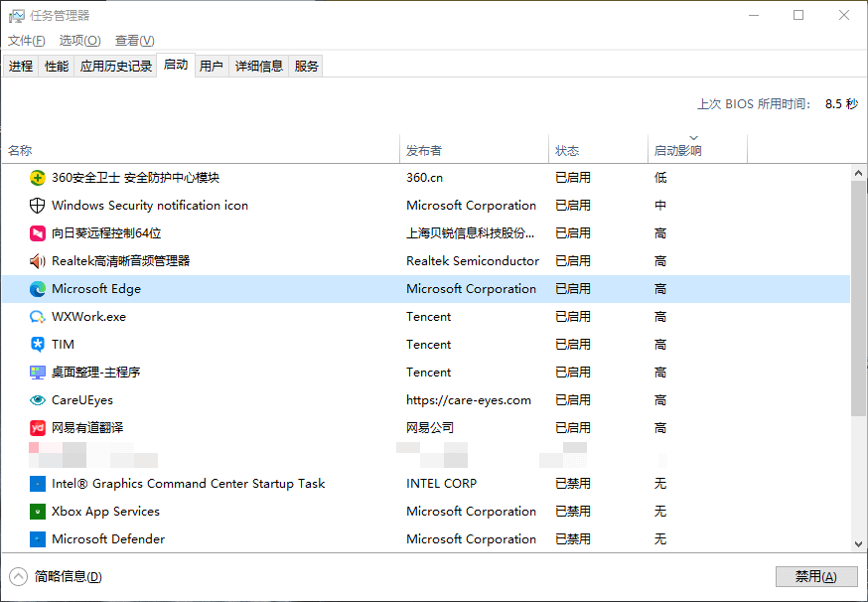Image resolution: width=868 pixels, height=602 pixels.
Task: Switch to the 详细信息 tab
Action: click(x=258, y=66)
